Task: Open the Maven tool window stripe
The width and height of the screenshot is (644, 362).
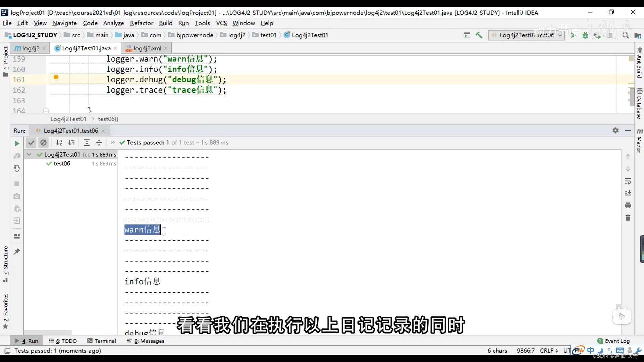Action: coord(639,141)
